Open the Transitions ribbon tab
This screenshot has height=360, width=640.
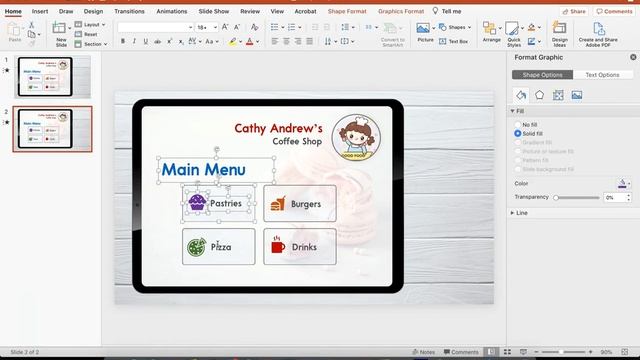tap(129, 11)
